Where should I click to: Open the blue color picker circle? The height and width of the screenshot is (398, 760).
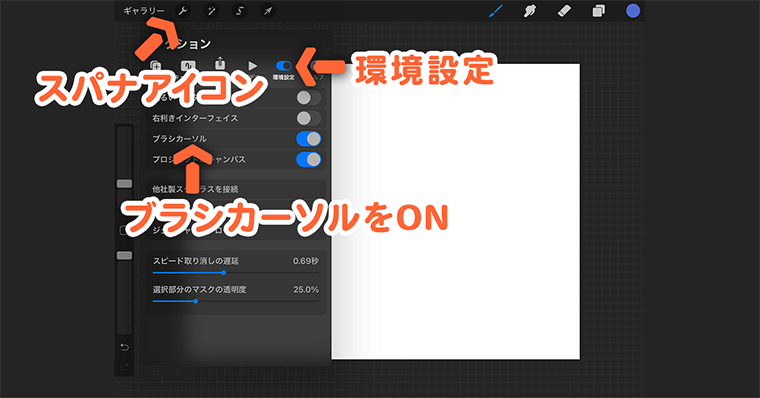coord(633,11)
